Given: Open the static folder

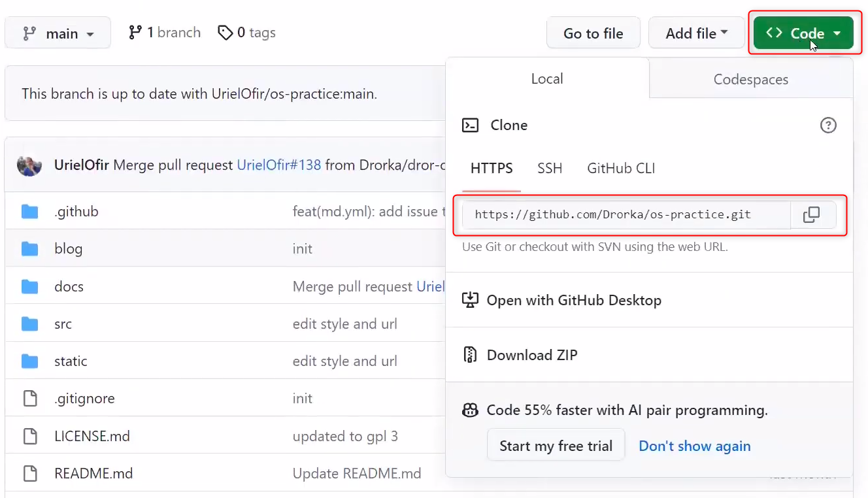Looking at the screenshot, I should (71, 361).
